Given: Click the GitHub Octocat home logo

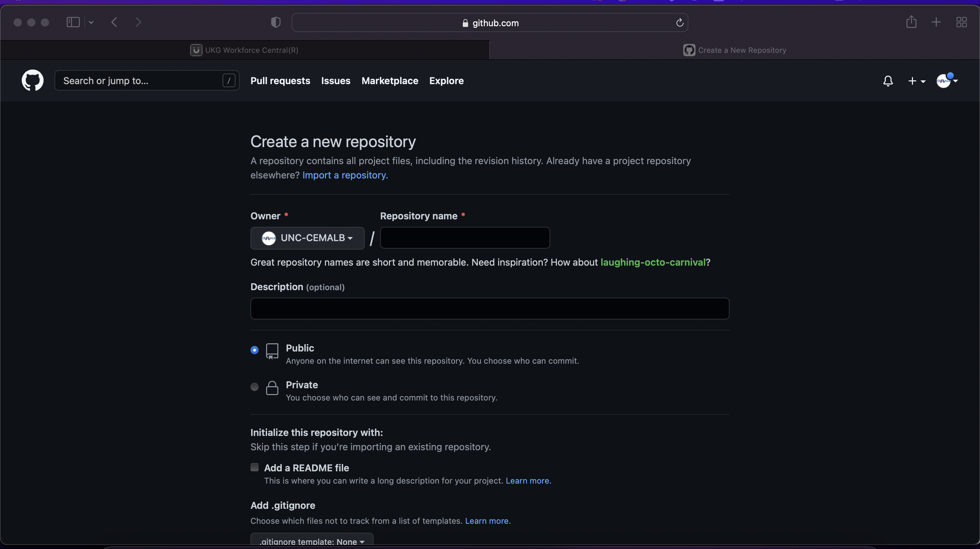Looking at the screenshot, I should 32,80.
